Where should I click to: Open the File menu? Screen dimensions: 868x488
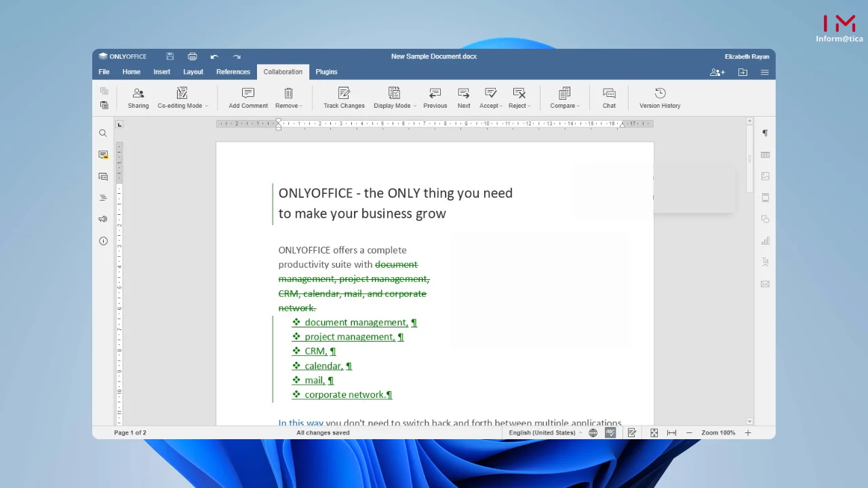coord(104,72)
